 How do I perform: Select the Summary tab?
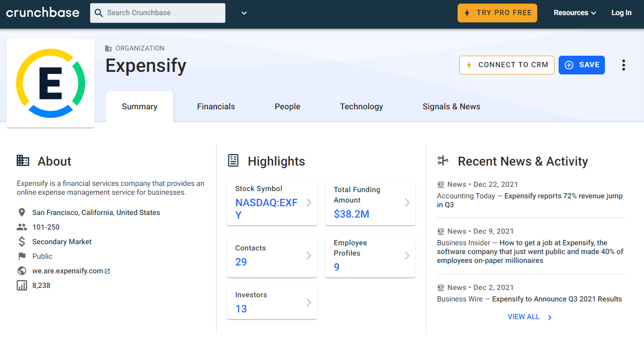140,107
